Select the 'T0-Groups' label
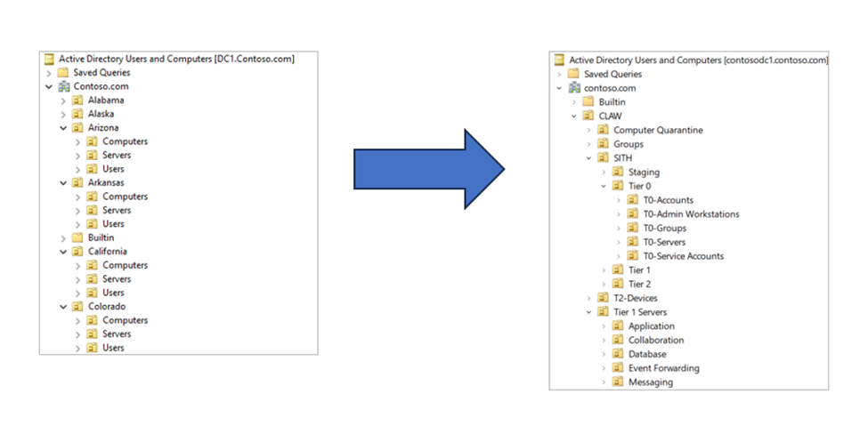The image size is (868, 434). [665, 228]
